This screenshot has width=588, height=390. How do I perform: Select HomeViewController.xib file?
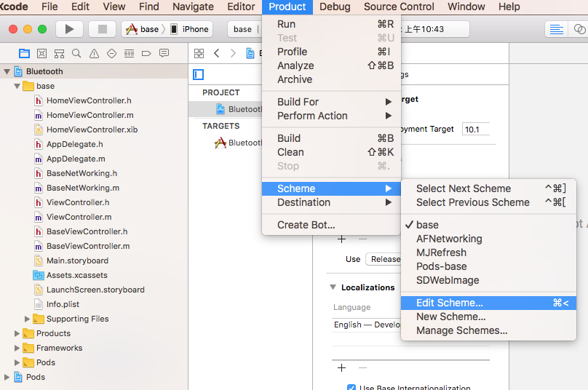point(92,130)
